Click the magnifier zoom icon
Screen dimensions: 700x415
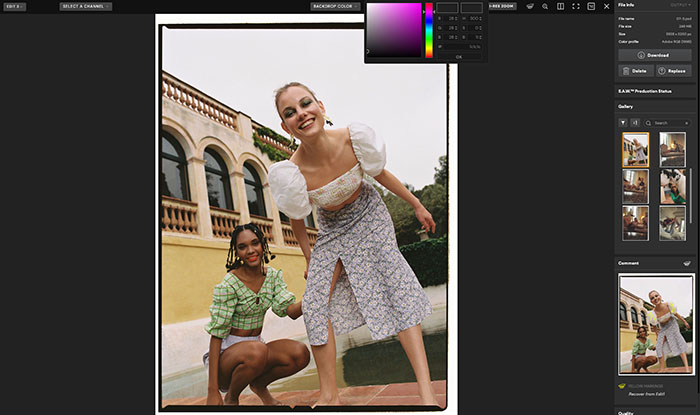pyautogui.click(x=544, y=6)
